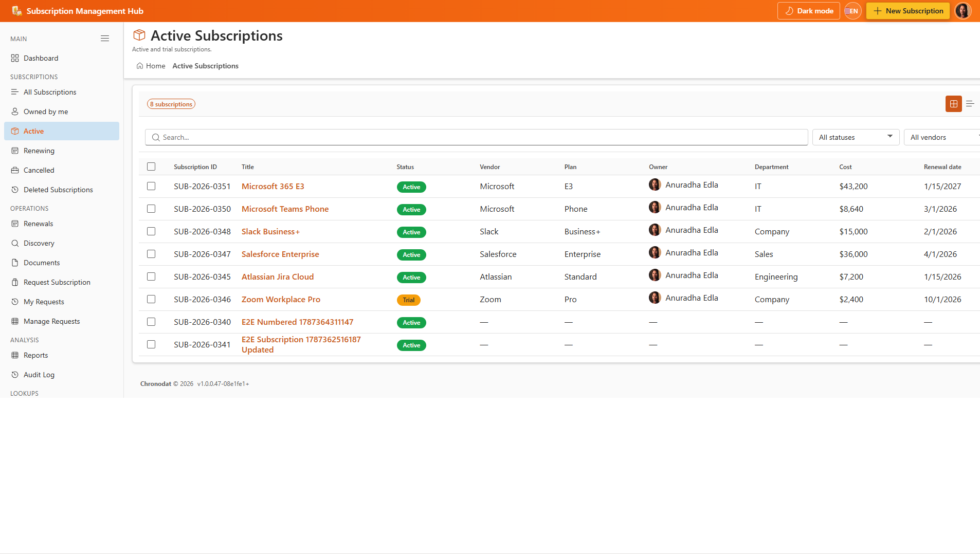The height and width of the screenshot is (554, 980).
Task: Open the user profile avatar in header
Action: pos(963,11)
